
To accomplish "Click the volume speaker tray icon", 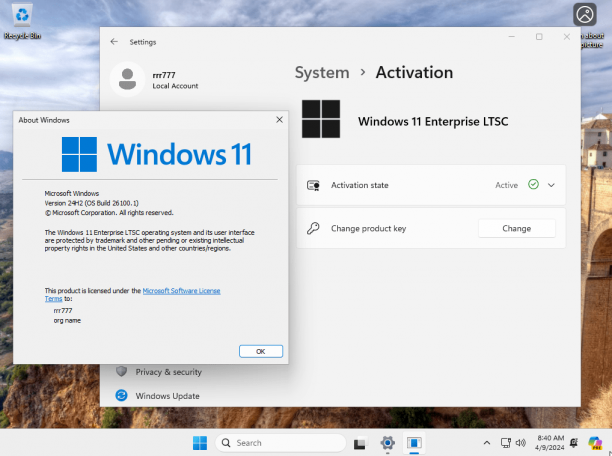I will [x=520, y=443].
